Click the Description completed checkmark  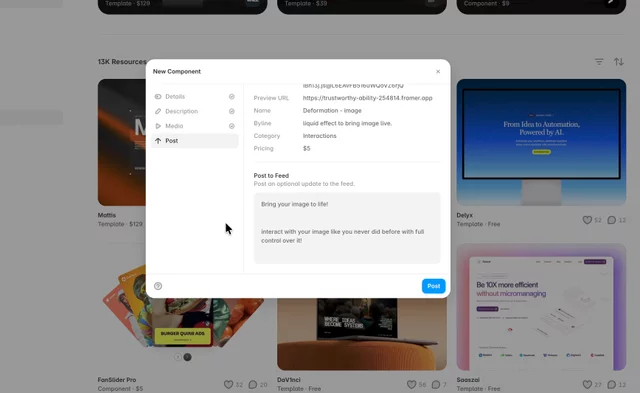coord(231,111)
